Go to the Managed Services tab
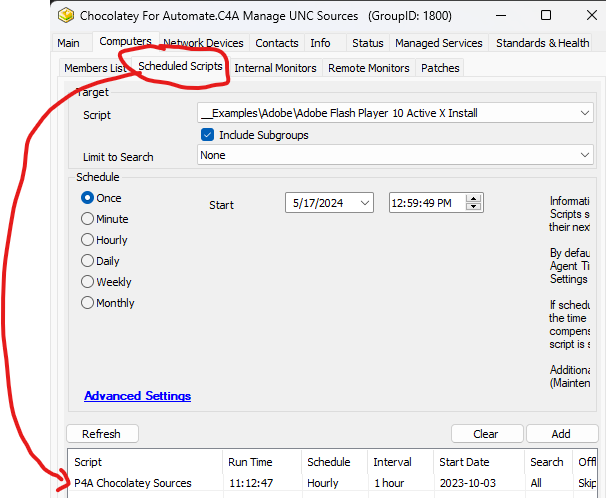 439,43
